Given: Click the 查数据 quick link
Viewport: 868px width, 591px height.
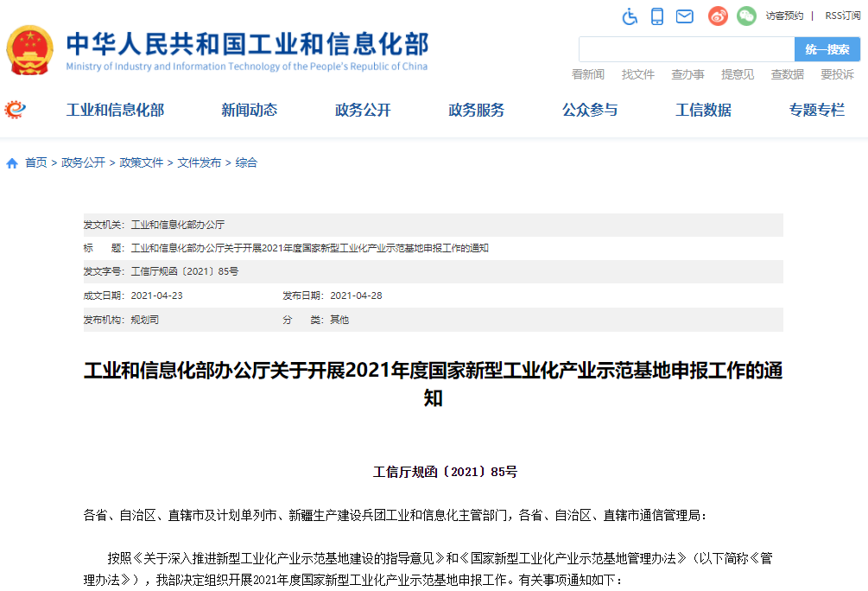Looking at the screenshot, I should tap(787, 74).
